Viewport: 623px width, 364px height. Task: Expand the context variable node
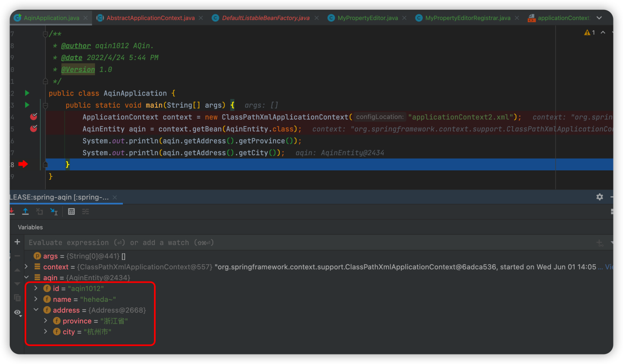click(x=26, y=267)
